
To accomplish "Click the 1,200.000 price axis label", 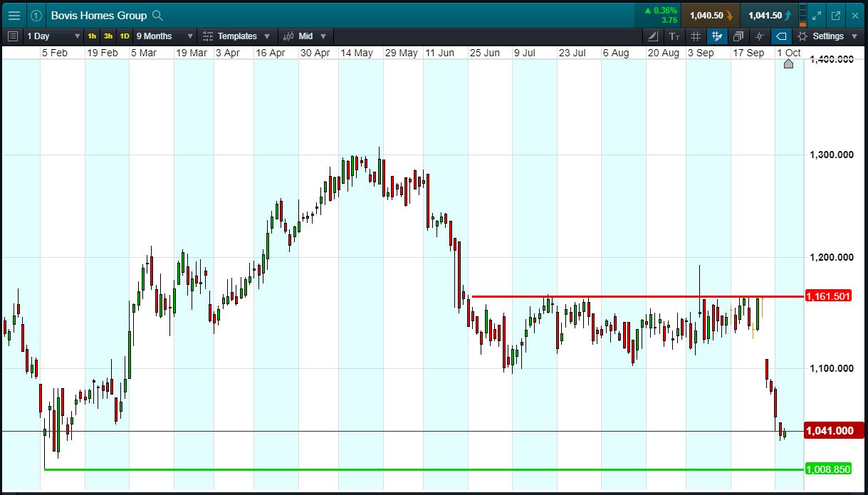I will point(832,257).
